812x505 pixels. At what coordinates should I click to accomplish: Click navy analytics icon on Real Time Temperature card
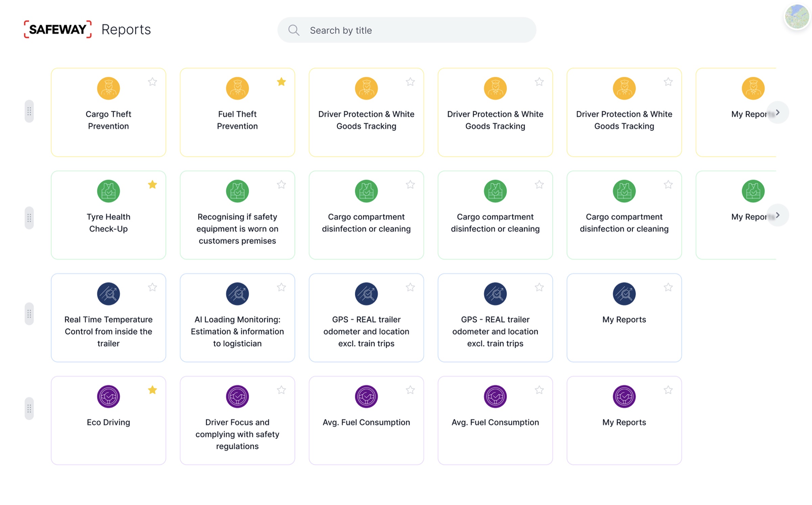(108, 293)
